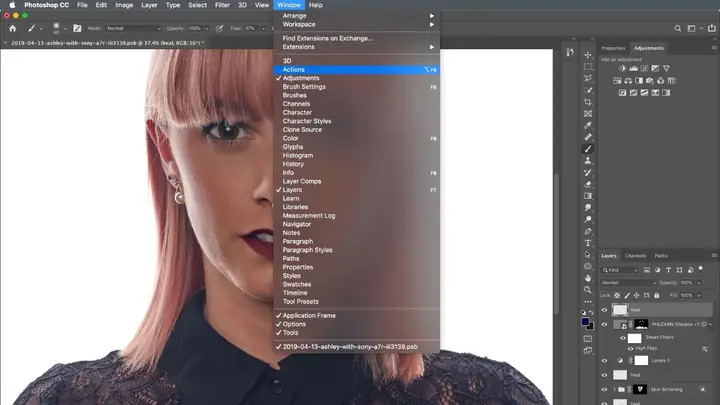Select the Zoom tool in the toolbar

[588, 290]
